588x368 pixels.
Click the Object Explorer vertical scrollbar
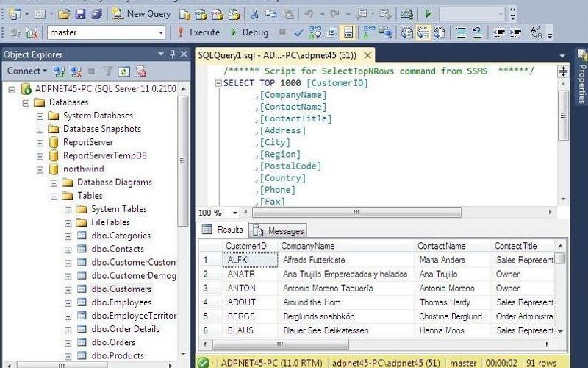(182, 160)
